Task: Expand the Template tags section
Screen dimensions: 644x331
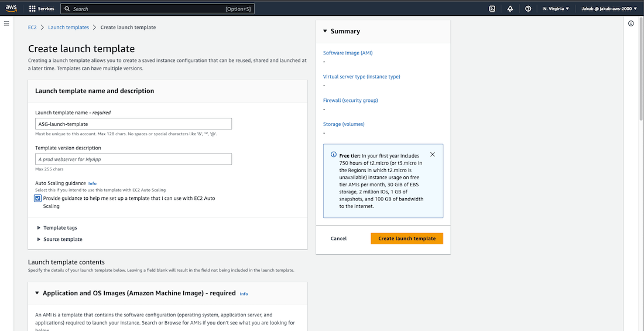Action: pos(39,228)
